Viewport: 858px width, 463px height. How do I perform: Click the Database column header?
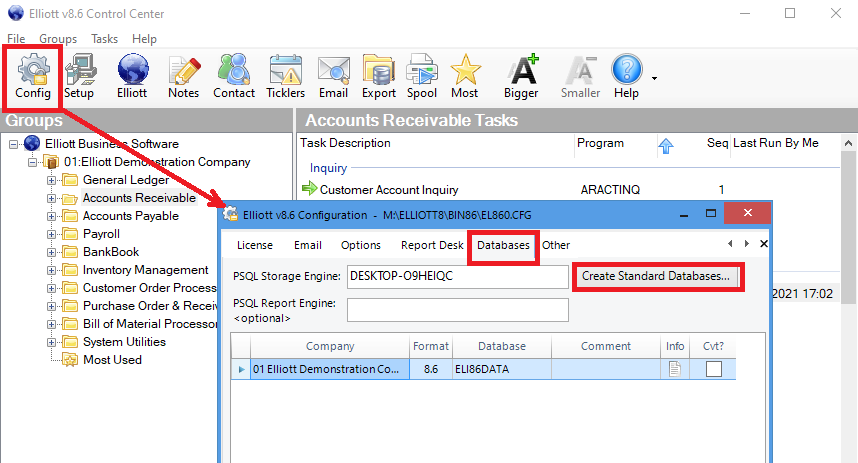click(502, 346)
